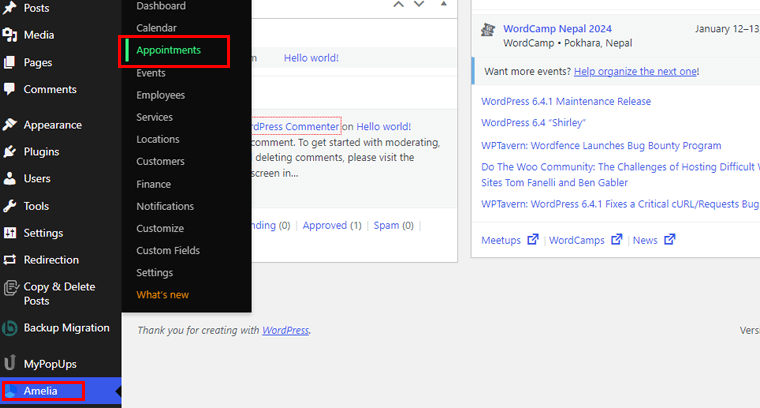Open Notifications in Amelia submenu
Viewport: 760px width, 408px height.
point(165,206)
